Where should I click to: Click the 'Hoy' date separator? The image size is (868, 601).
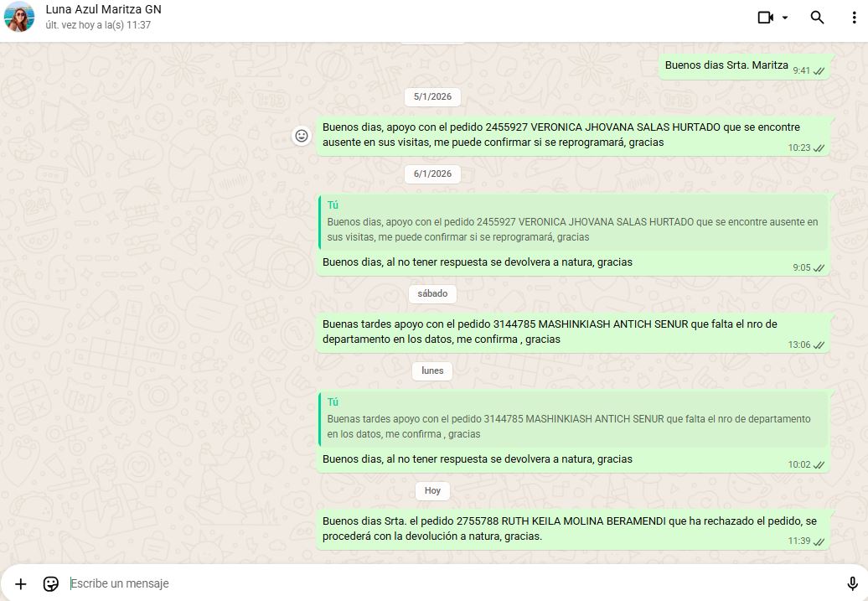pyautogui.click(x=432, y=490)
